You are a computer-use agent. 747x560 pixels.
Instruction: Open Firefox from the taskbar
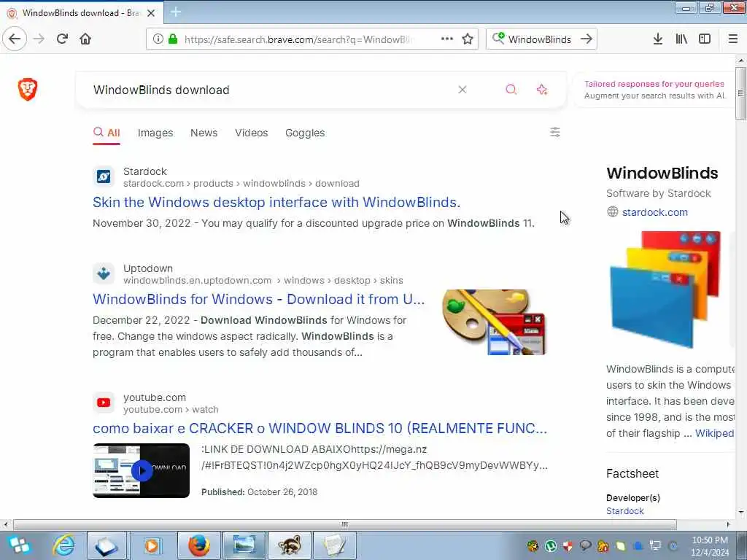[198, 545]
